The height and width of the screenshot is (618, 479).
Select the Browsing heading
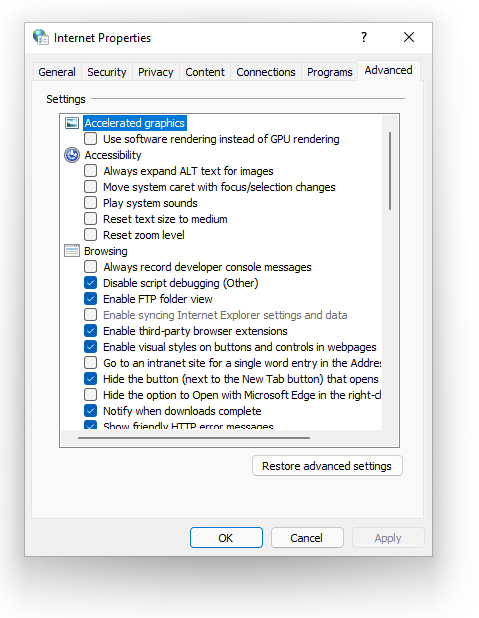106,251
